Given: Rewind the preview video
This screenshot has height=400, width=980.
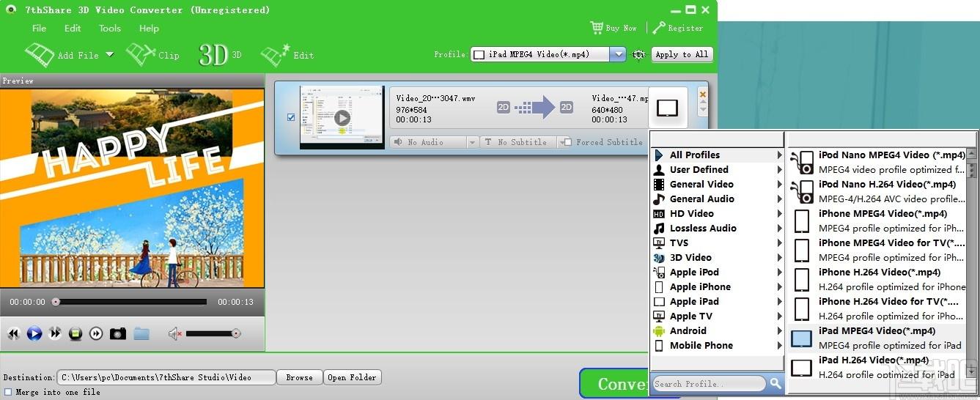Looking at the screenshot, I should 13,334.
